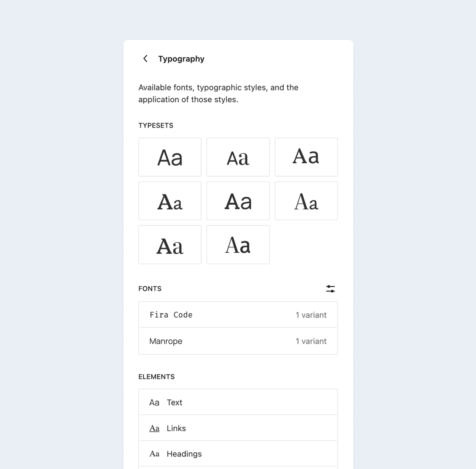This screenshot has height=469, width=476.
Task: Select the first sans-serif typeset preview
Action: (170, 157)
